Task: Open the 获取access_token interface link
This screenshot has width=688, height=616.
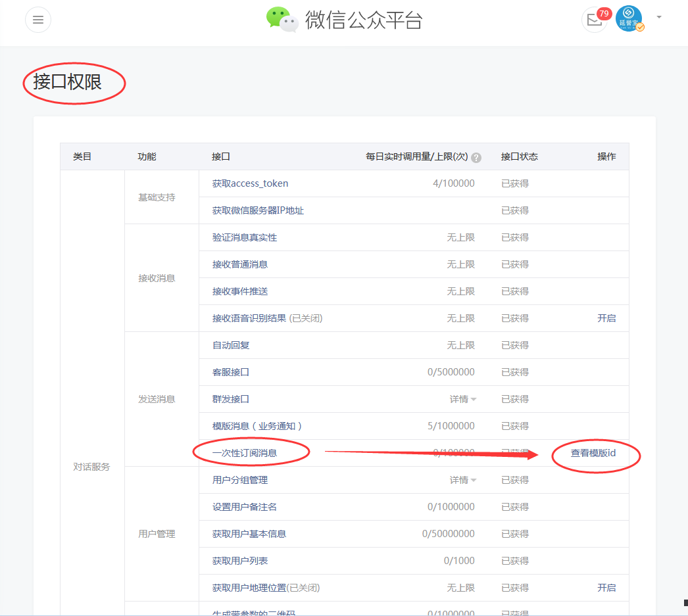Action: (250, 183)
